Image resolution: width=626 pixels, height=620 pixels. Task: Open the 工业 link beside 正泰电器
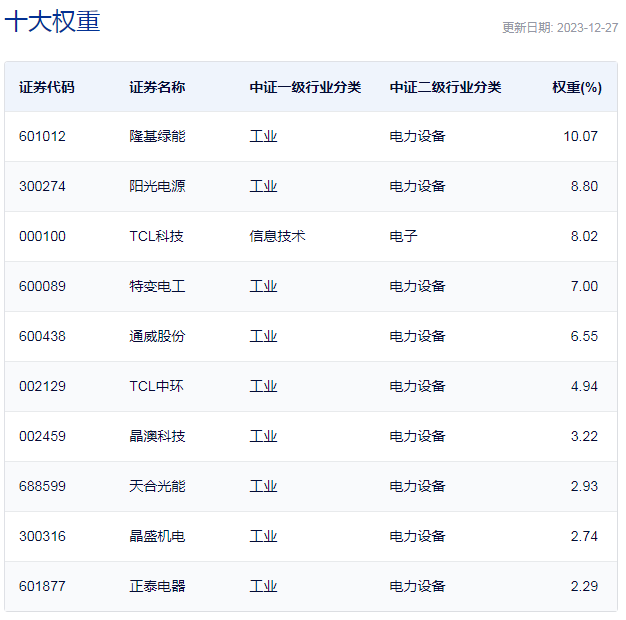tap(263, 586)
